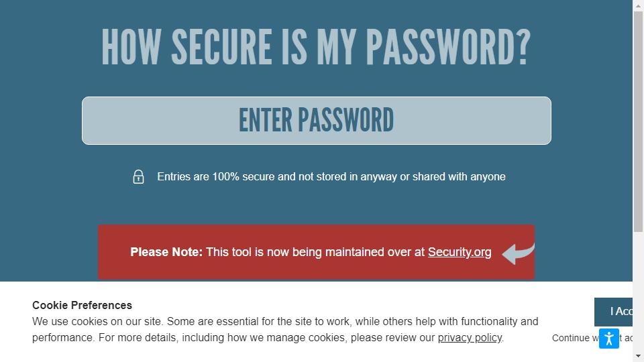Open the Security.org link
The image size is (644, 362).
click(460, 252)
